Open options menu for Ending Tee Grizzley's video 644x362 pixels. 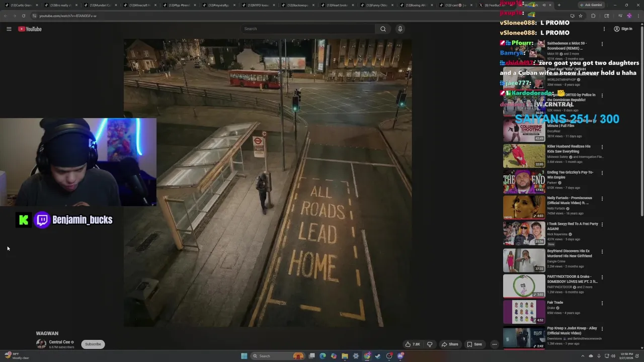point(602,173)
